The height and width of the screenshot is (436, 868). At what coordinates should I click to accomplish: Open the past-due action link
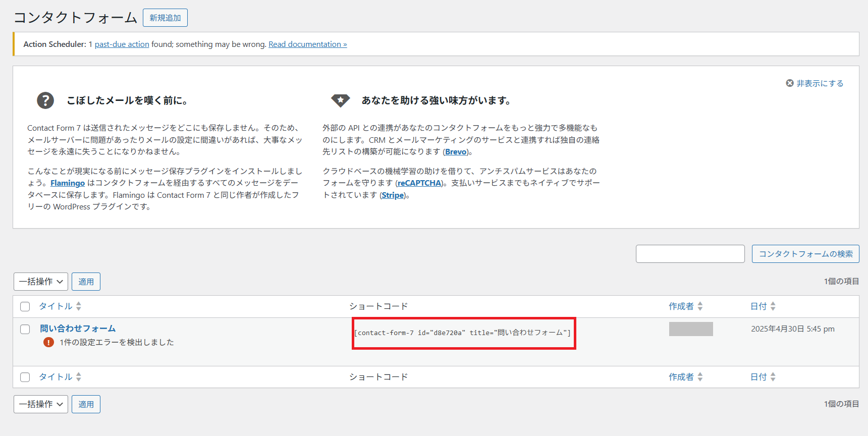point(122,44)
